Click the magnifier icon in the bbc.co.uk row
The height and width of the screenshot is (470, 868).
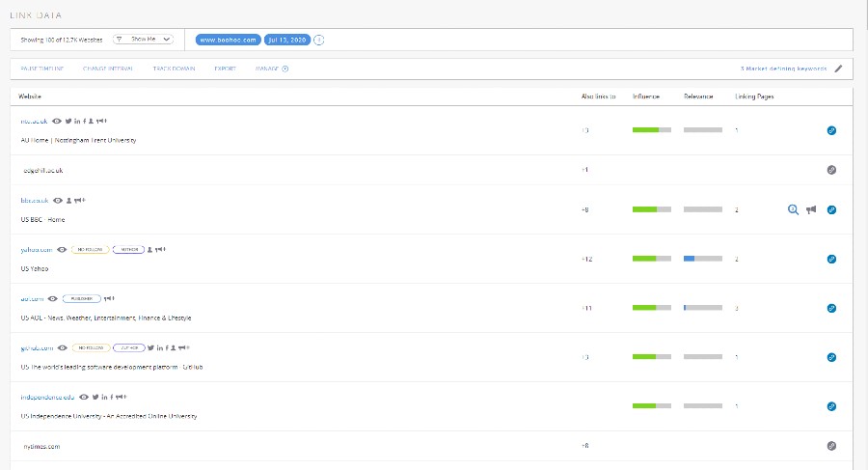coord(793,209)
